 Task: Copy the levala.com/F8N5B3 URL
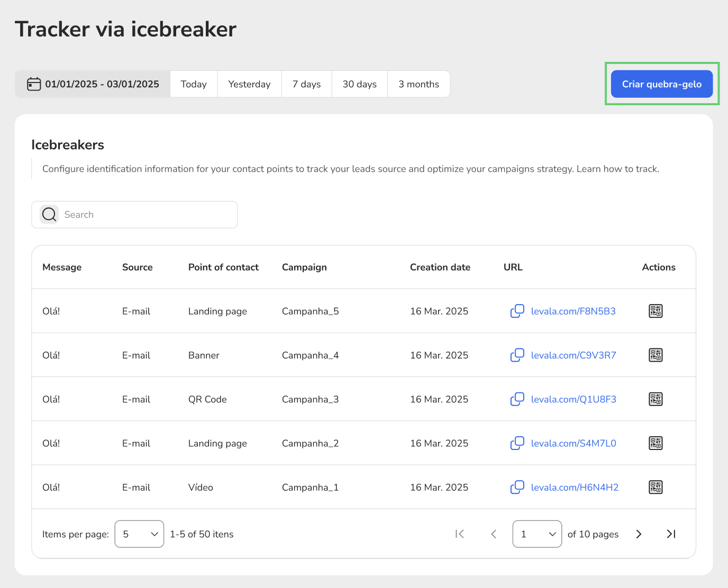(517, 311)
